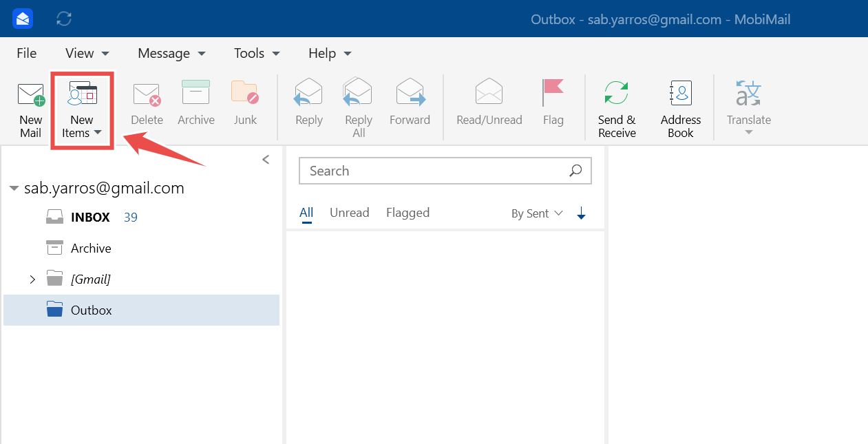Viewport: 868px width, 444px height.
Task: Collapse the sab.yarros@gmail.com account tree
Action: click(x=14, y=188)
